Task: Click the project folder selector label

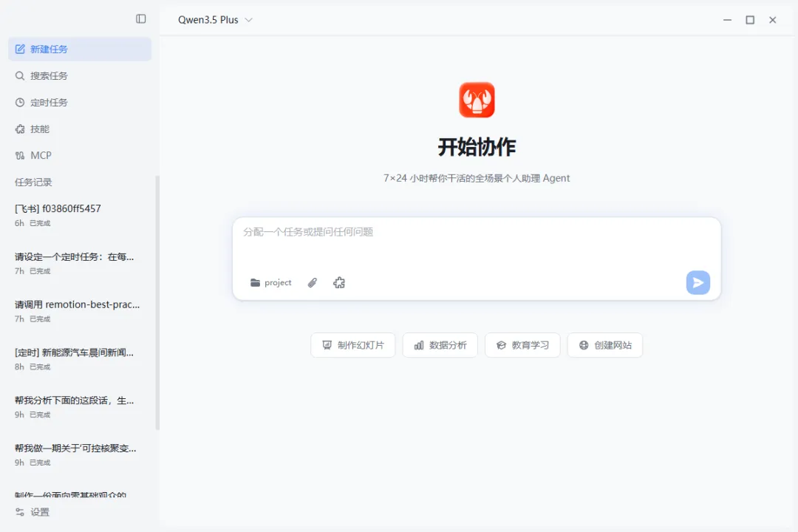Action: click(x=278, y=282)
